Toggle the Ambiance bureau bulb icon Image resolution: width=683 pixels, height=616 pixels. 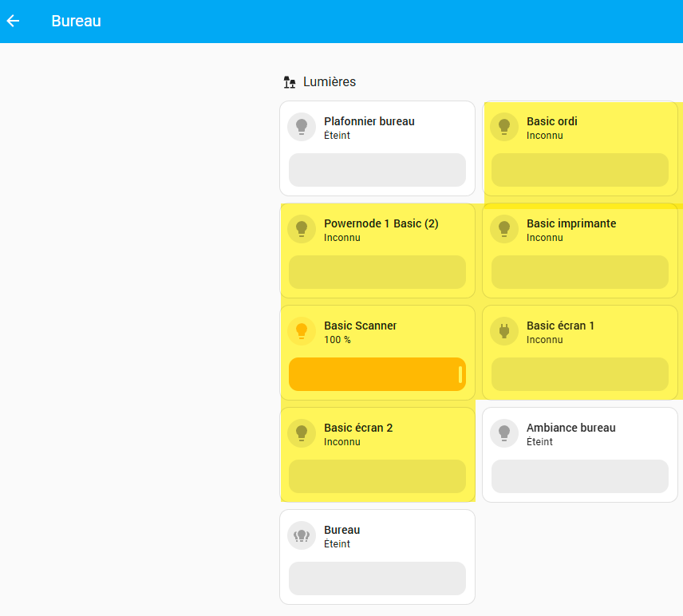[504, 432]
